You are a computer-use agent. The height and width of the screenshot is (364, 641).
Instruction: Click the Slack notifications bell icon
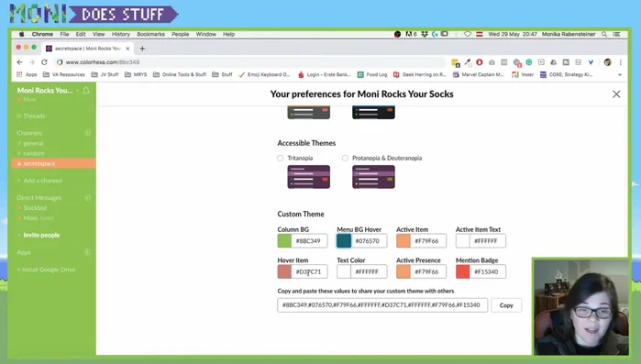(86, 90)
